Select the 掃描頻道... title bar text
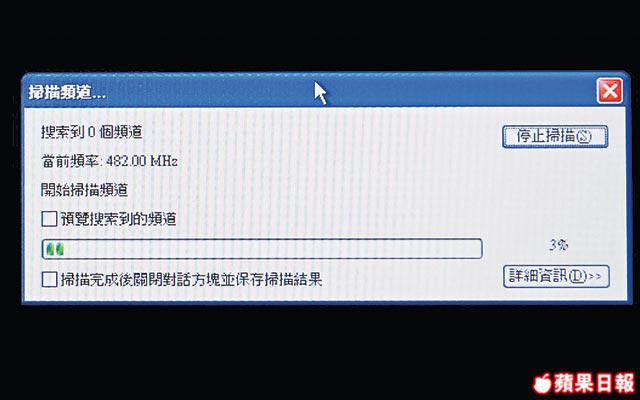This screenshot has width=640, height=400. coord(67,93)
